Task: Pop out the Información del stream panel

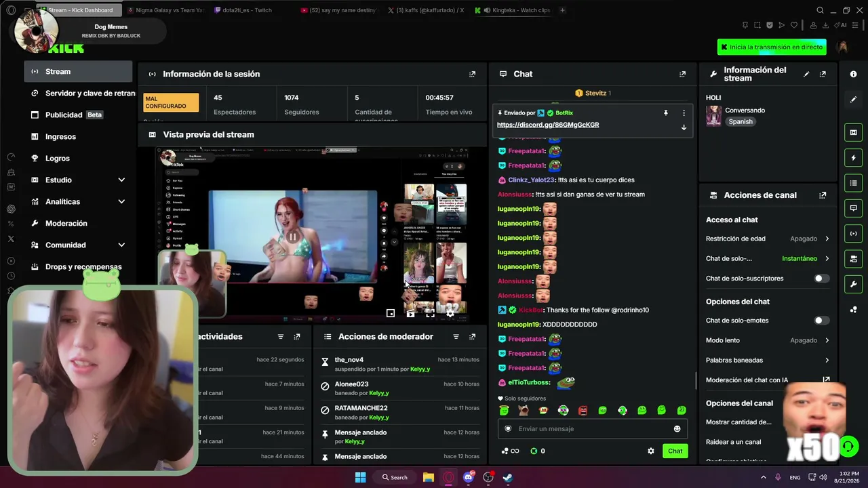Action: (823, 74)
